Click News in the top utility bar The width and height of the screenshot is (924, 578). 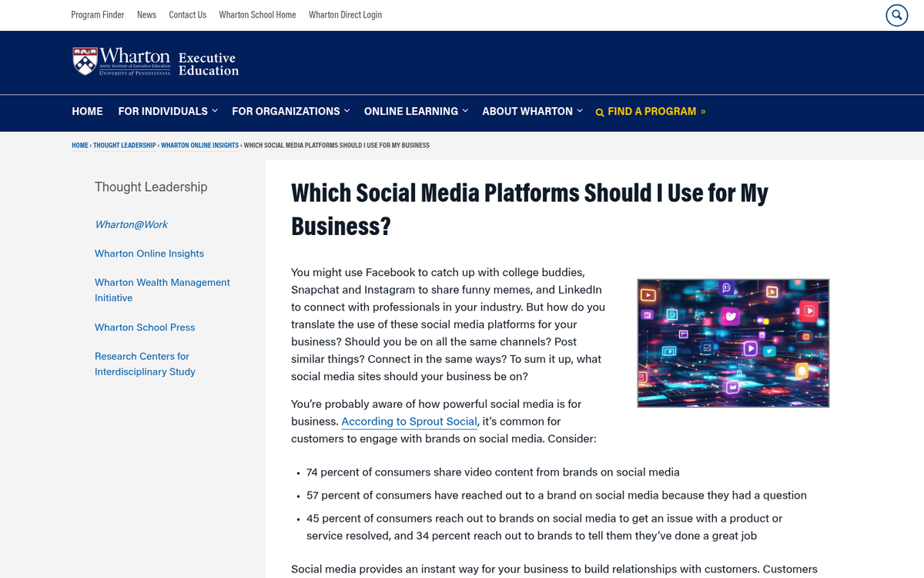[146, 15]
